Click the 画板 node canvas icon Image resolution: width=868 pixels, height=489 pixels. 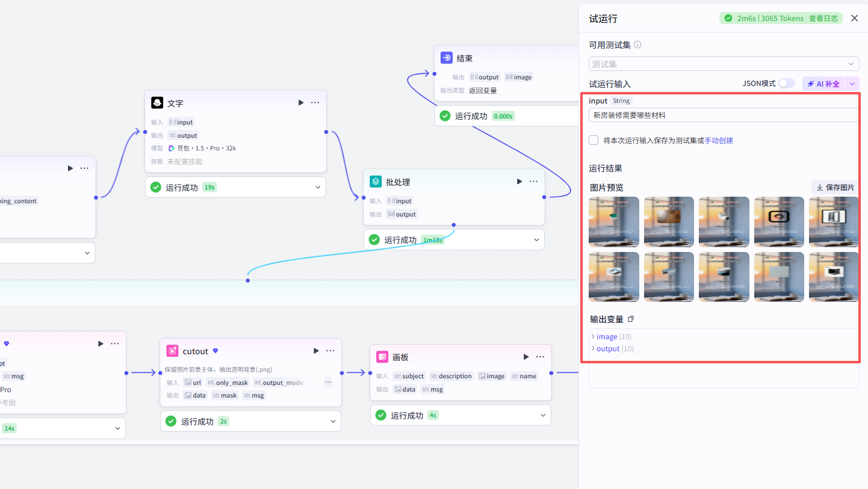pyautogui.click(x=382, y=357)
